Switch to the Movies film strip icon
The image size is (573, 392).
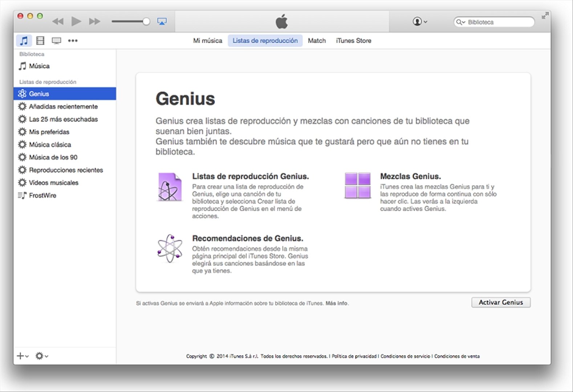pos(40,41)
